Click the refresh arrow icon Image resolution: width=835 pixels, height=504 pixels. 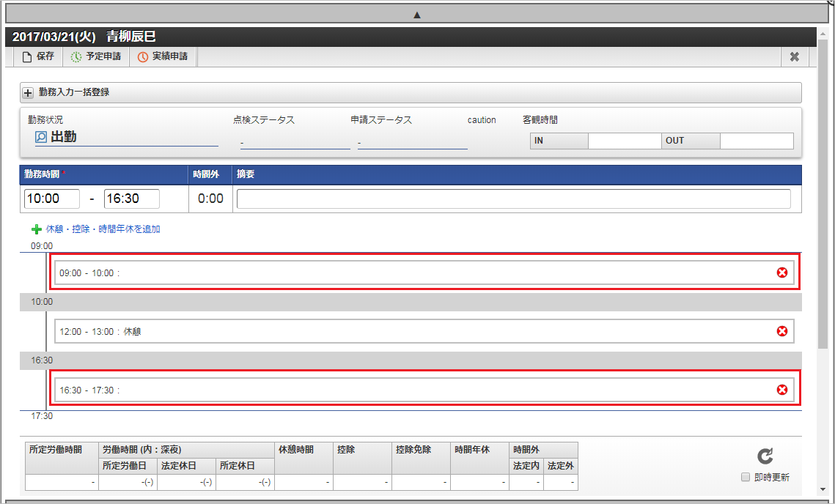coord(765,456)
